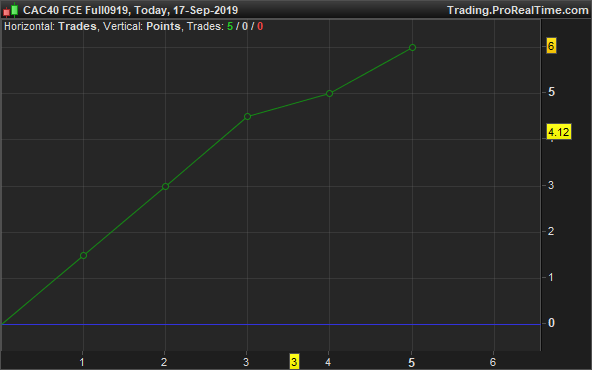592x370 pixels.
Task: Select the data point at trade 4
Action: click(x=329, y=94)
